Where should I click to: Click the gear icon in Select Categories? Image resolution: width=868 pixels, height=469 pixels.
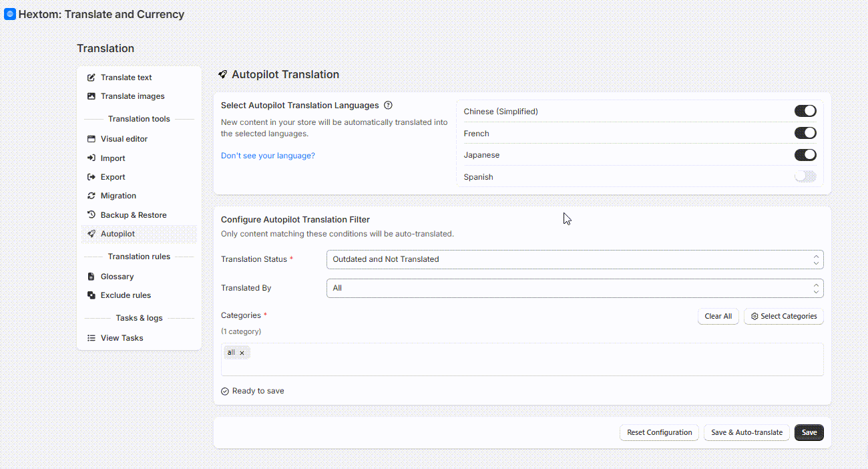pyautogui.click(x=754, y=317)
